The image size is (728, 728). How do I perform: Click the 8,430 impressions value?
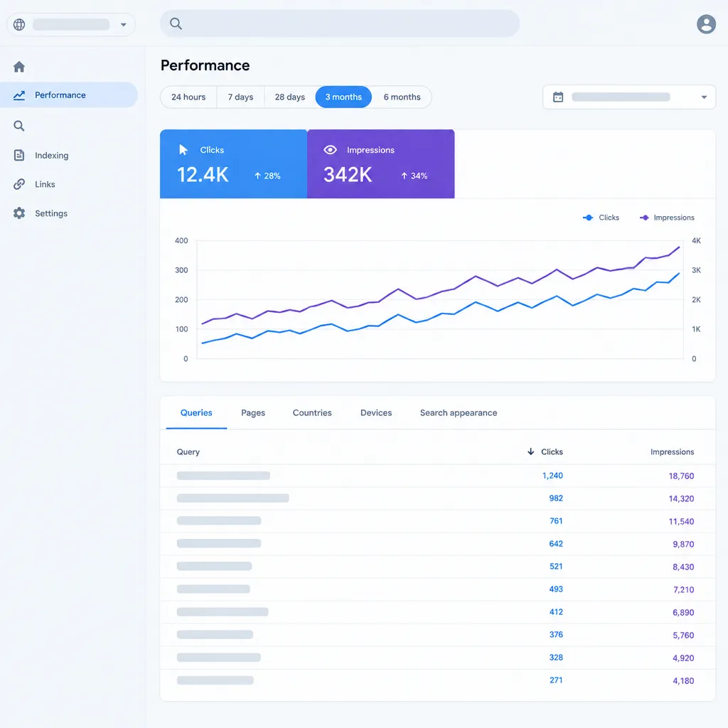point(683,567)
